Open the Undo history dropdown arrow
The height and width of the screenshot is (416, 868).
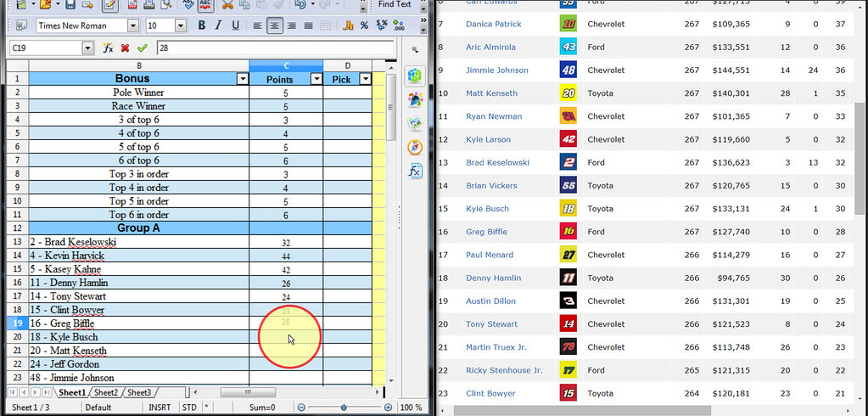(x=313, y=4)
